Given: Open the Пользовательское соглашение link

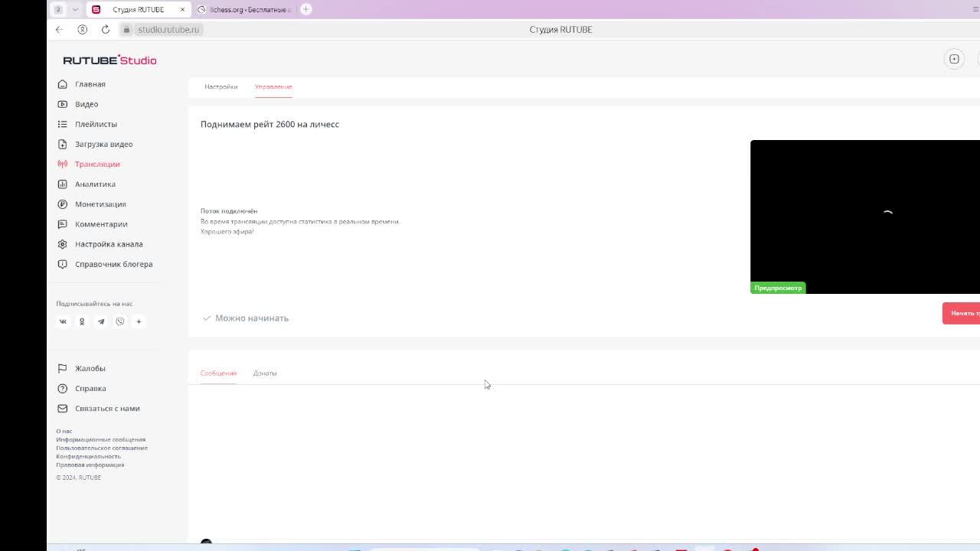Looking at the screenshot, I should click(102, 448).
